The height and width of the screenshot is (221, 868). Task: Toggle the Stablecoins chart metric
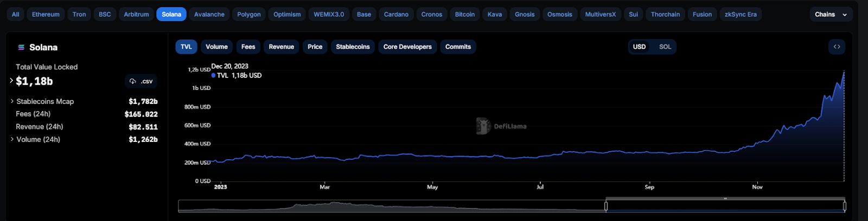[353, 47]
